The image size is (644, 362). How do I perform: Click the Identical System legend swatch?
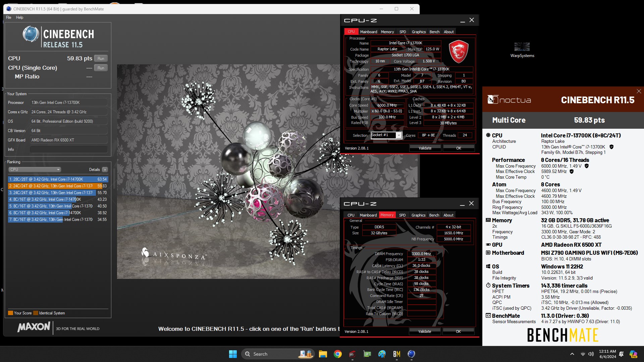pos(36,313)
